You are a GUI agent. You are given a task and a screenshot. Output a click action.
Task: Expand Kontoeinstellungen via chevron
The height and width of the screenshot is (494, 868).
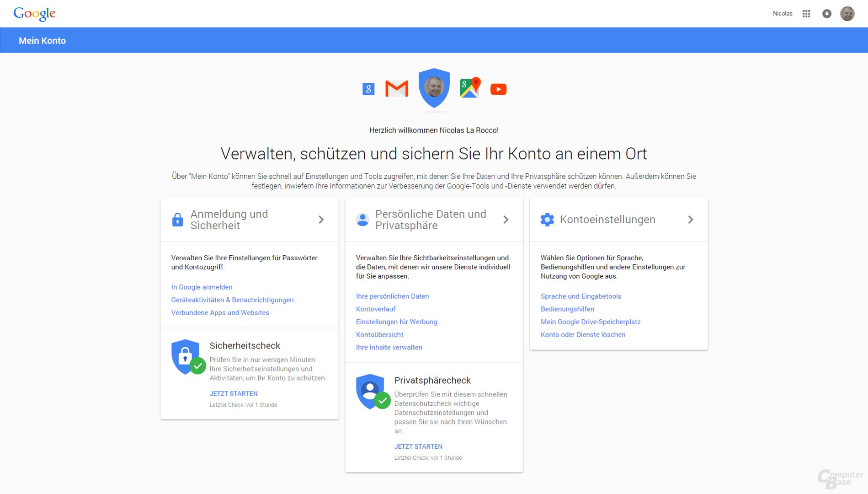coord(691,220)
